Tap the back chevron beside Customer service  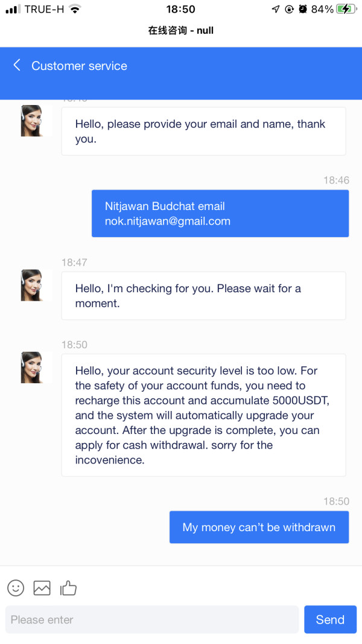(16, 65)
